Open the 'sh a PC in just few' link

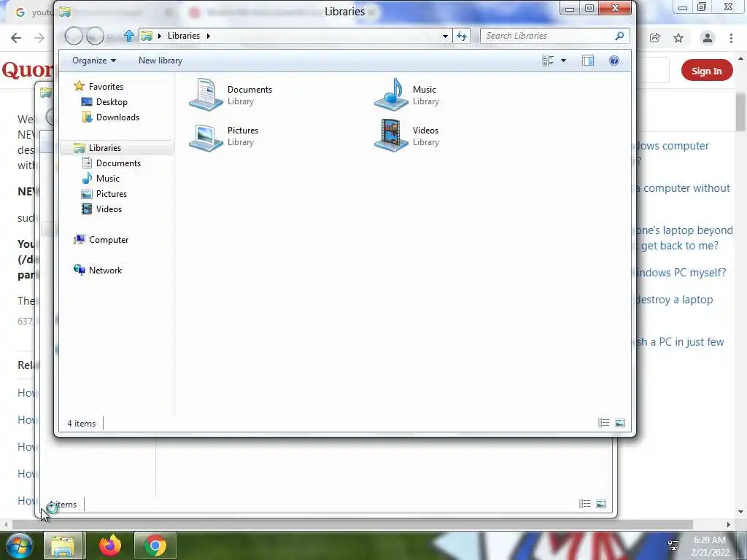pos(681,342)
